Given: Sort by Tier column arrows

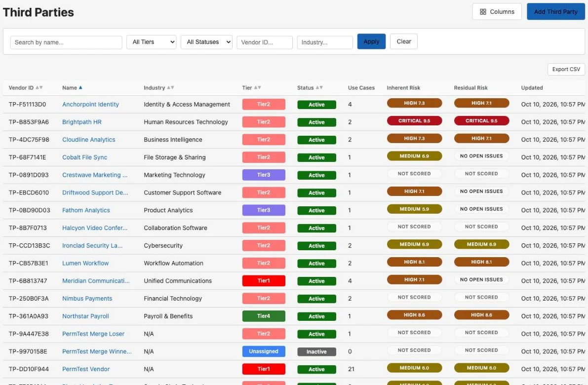Looking at the screenshot, I should (x=257, y=88).
